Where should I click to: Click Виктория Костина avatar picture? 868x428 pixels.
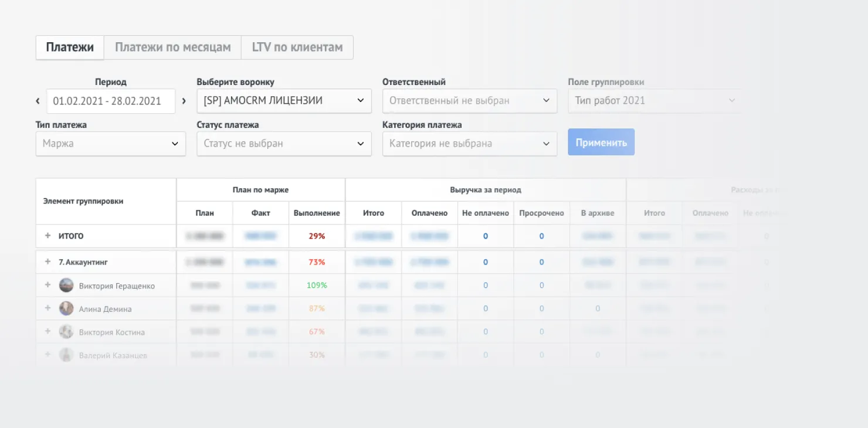[66, 332]
